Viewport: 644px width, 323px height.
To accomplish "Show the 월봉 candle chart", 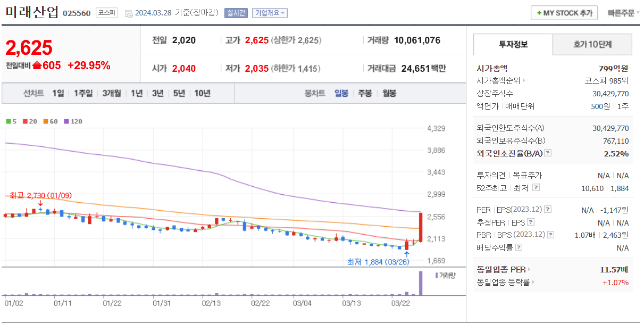I will tap(389, 93).
